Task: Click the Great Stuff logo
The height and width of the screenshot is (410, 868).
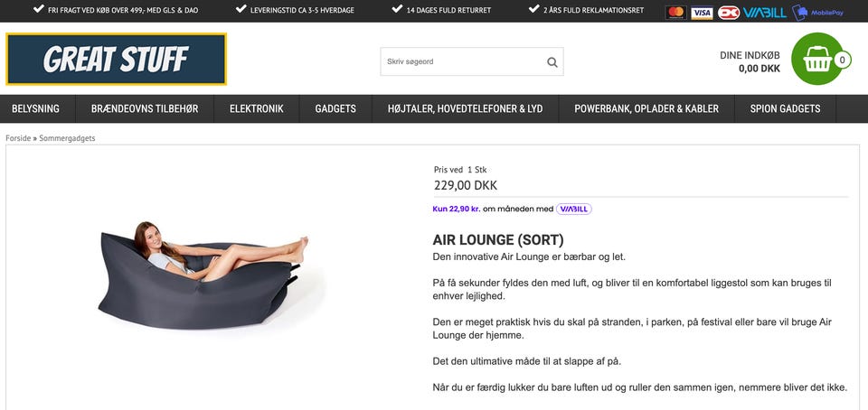Action: coord(117,59)
